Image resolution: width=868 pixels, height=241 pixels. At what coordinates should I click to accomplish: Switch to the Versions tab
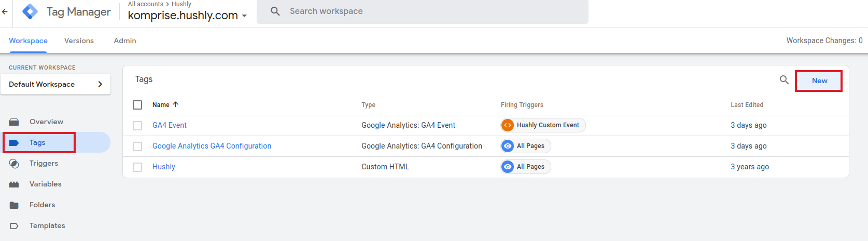[x=79, y=41]
